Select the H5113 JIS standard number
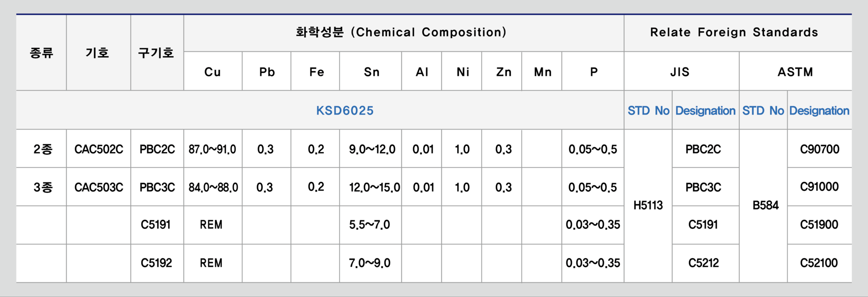The image size is (868, 297). point(648,205)
